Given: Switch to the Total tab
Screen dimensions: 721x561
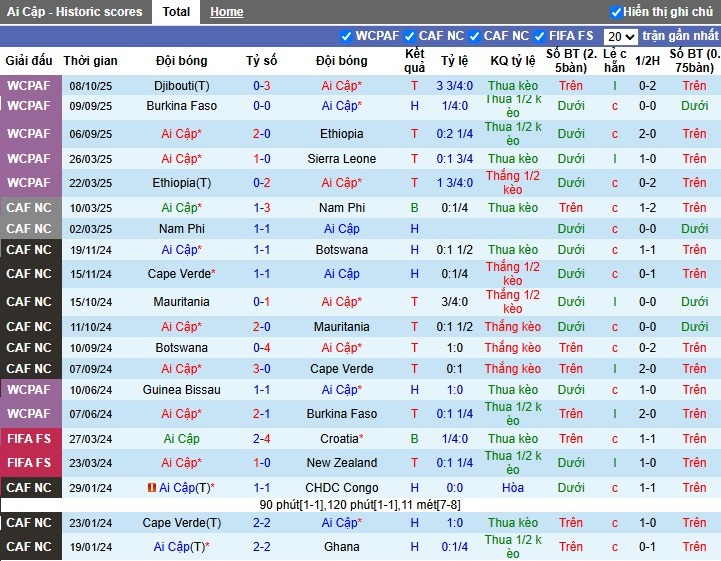Looking at the screenshot, I should (x=176, y=12).
